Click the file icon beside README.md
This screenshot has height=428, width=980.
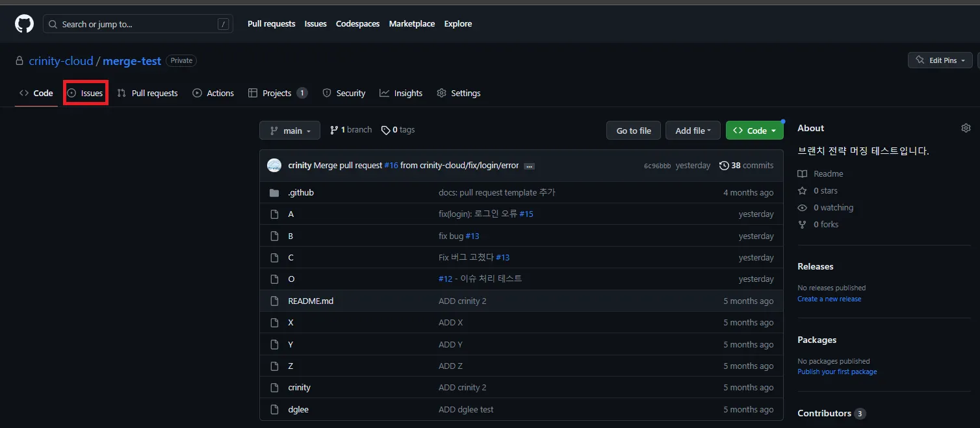[x=274, y=301]
